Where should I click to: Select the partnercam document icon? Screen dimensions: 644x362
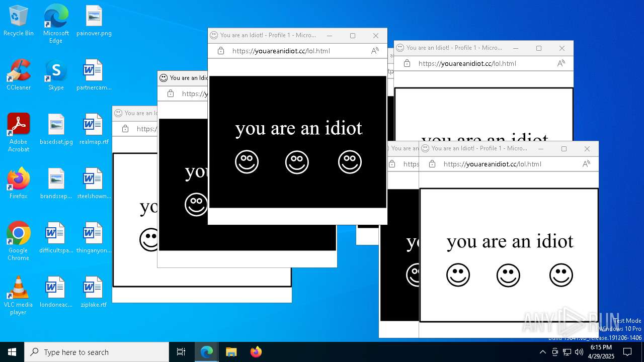click(94, 75)
